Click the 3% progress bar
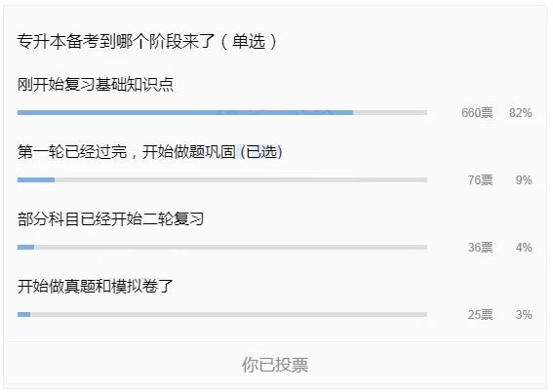This screenshot has width=553, height=392. click(x=222, y=314)
